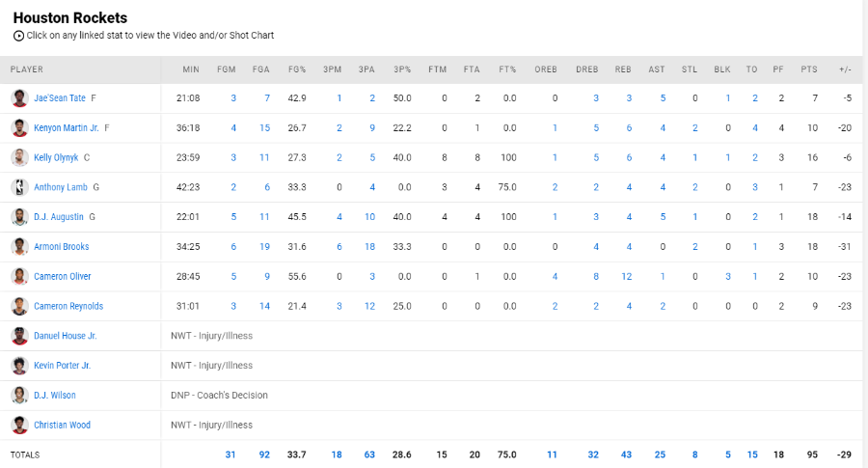Screen dimensions: 868x468
Task: Open Danuel House Jr. player profile
Action: 66,336
